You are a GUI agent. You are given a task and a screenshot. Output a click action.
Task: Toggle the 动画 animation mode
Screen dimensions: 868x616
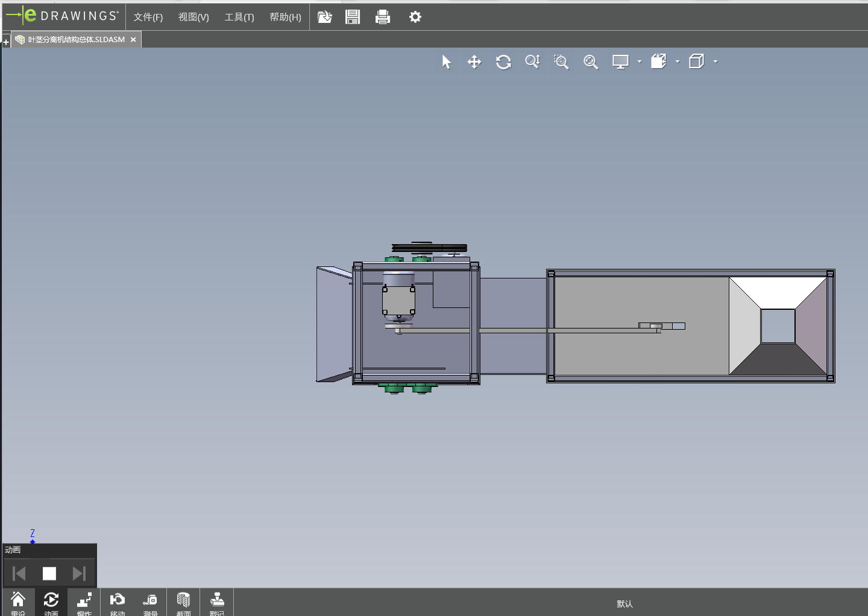pos(51,602)
